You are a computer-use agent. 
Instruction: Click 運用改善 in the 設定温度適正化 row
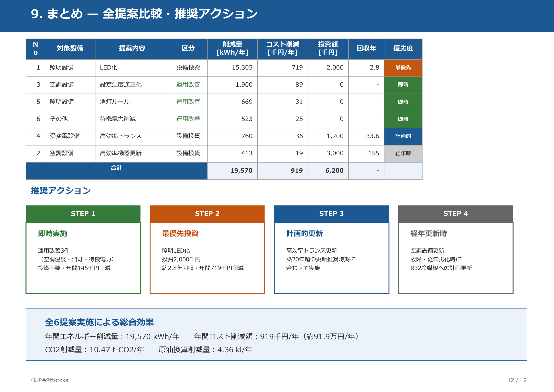[x=188, y=85]
